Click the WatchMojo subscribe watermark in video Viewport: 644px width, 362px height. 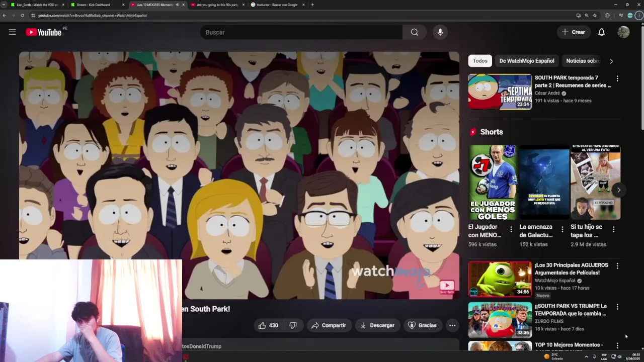447,287
